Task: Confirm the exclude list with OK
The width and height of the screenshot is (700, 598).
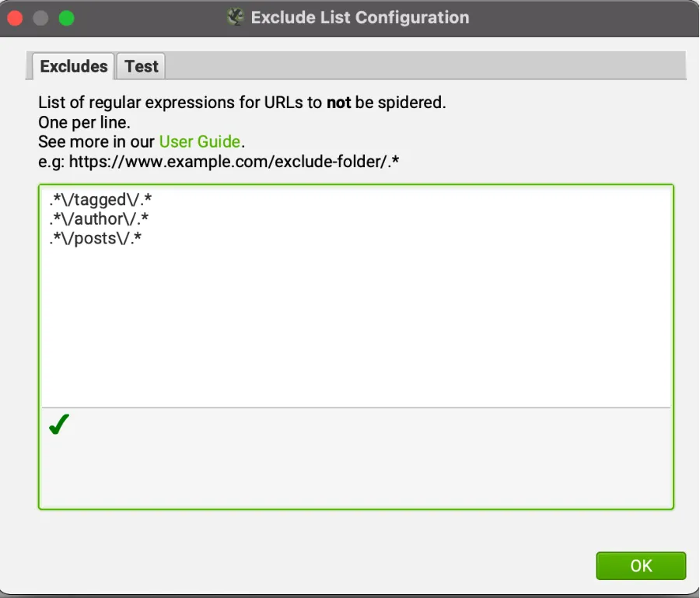Action: (640, 566)
